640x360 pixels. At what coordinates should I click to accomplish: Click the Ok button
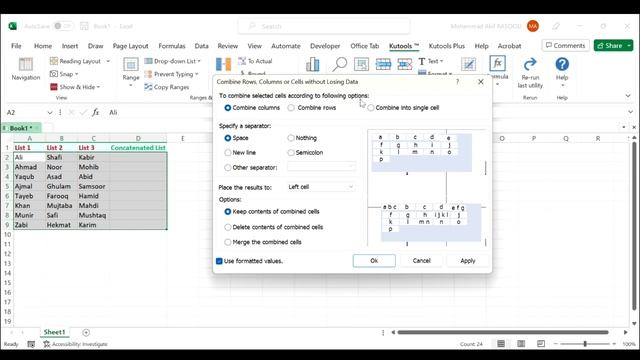coord(374,261)
